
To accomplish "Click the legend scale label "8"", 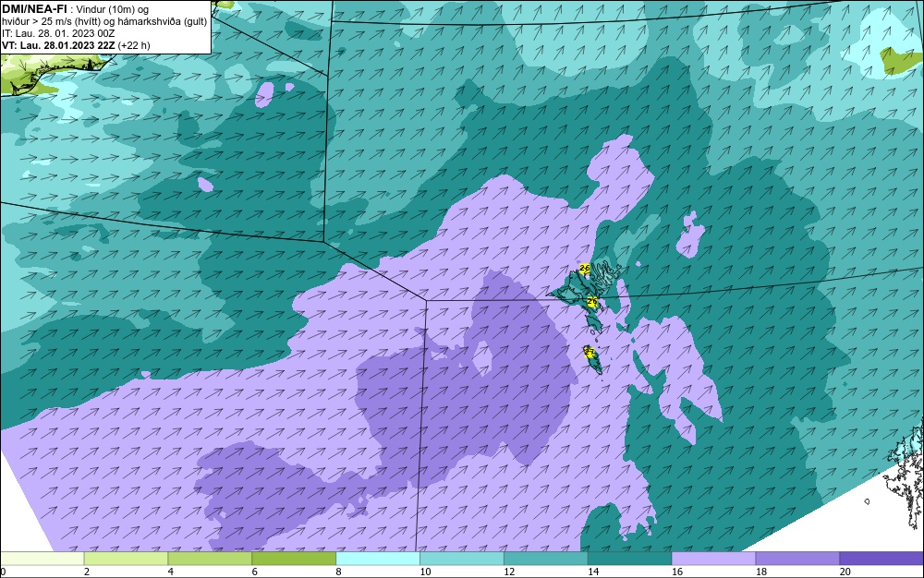I will pyautogui.click(x=338, y=572).
